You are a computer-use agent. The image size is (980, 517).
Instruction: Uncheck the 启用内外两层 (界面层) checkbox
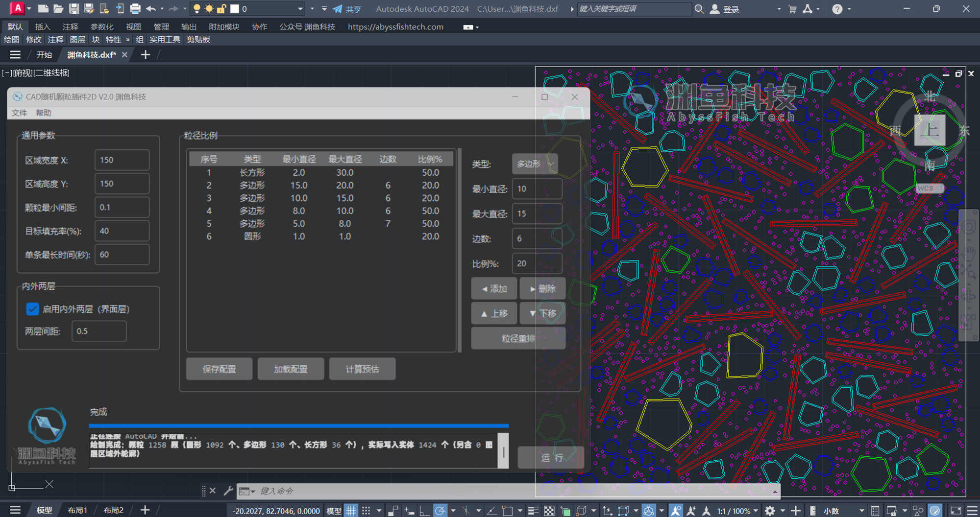coord(32,309)
